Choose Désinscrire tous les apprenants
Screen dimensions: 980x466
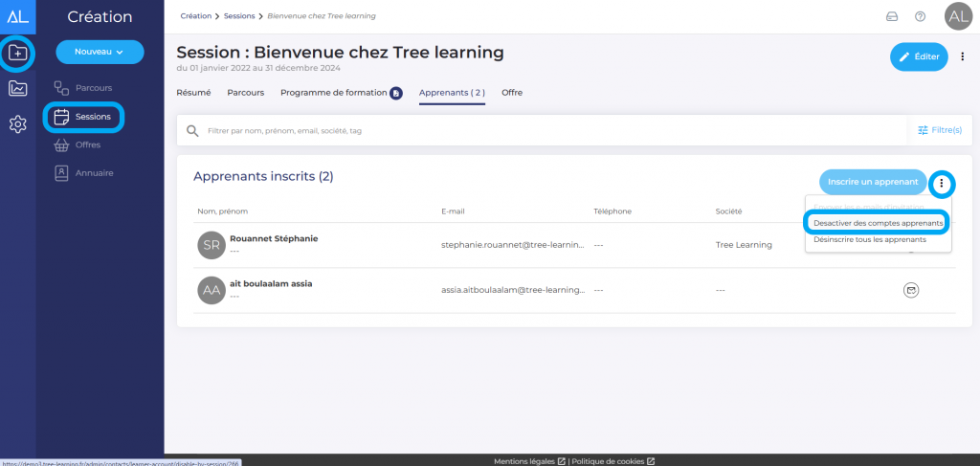pos(870,239)
